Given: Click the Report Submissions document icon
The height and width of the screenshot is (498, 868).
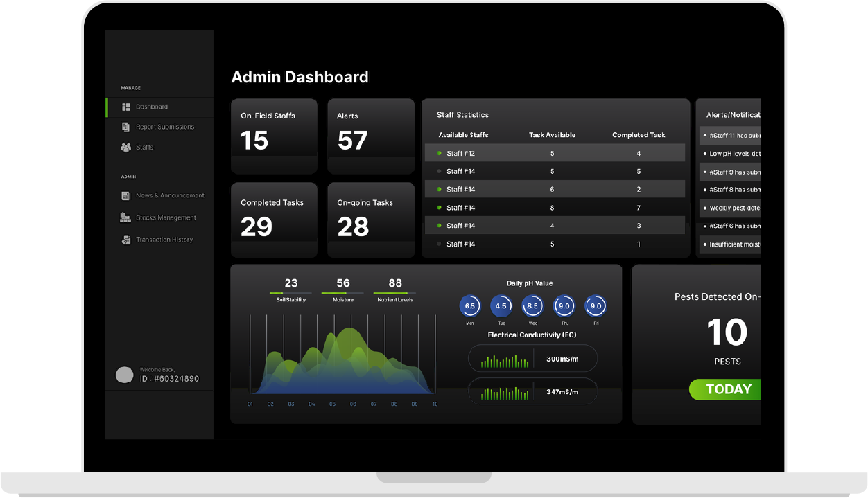Looking at the screenshot, I should [125, 127].
